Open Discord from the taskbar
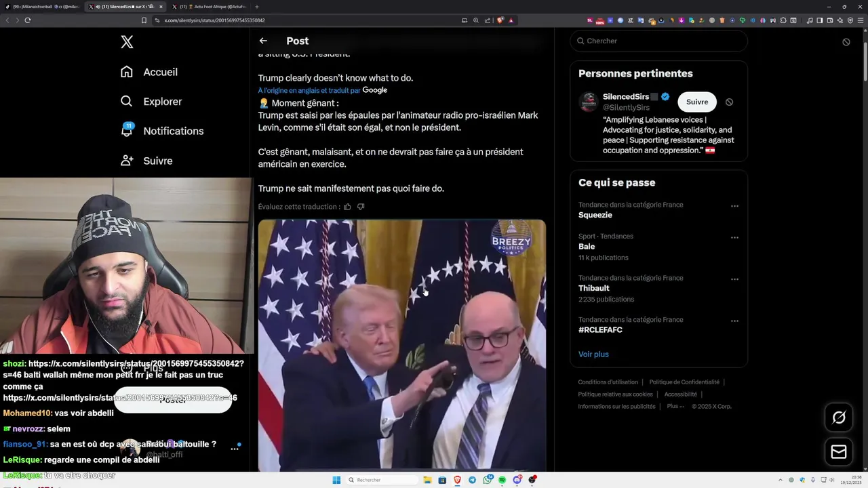The image size is (868, 488). coord(517,480)
